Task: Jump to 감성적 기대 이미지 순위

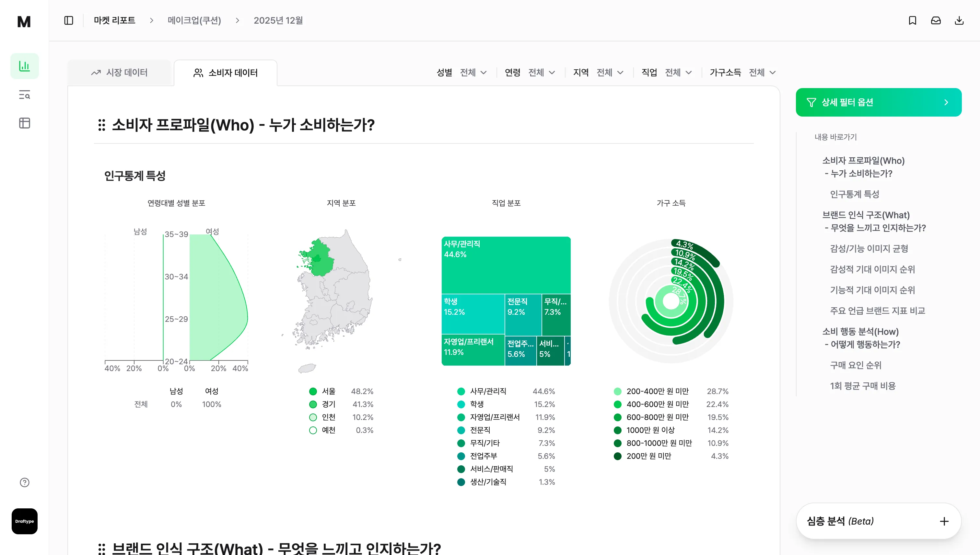Action: [x=872, y=269]
